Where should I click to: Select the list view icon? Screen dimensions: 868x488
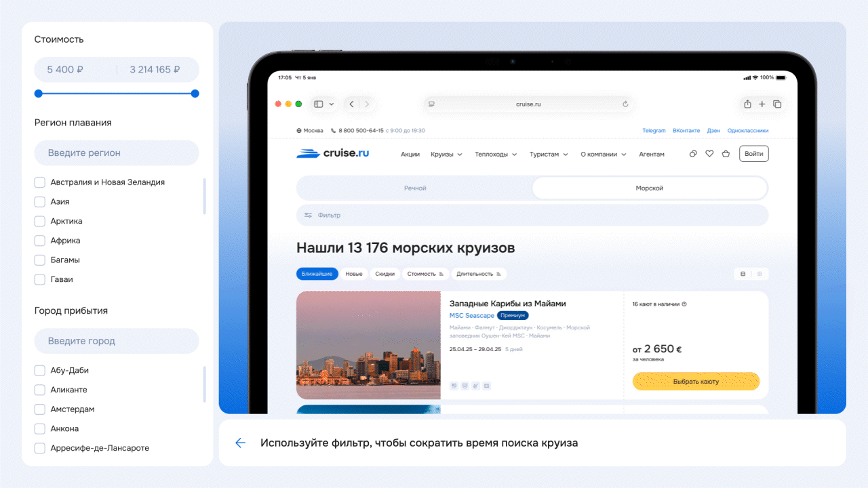click(x=743, y=274)
